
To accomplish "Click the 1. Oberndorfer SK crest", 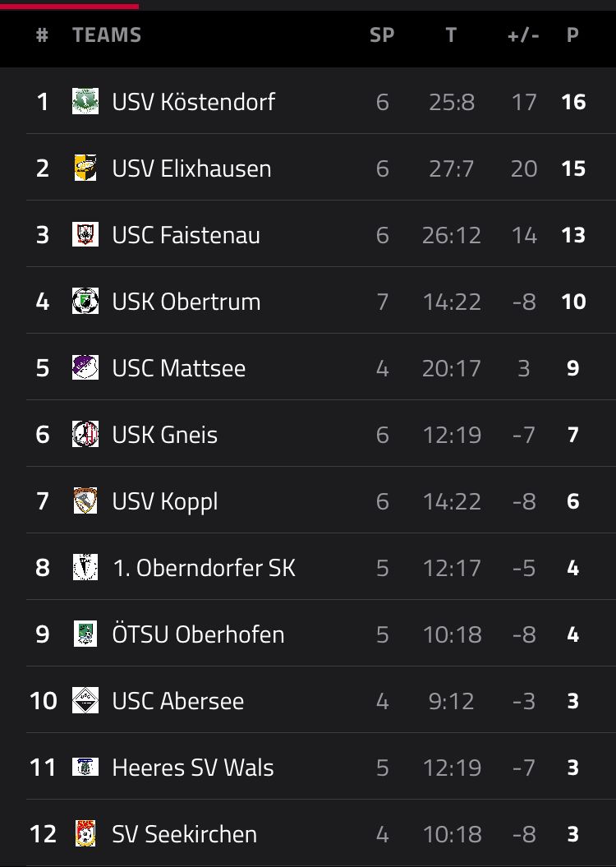I will tap(85, 567).
